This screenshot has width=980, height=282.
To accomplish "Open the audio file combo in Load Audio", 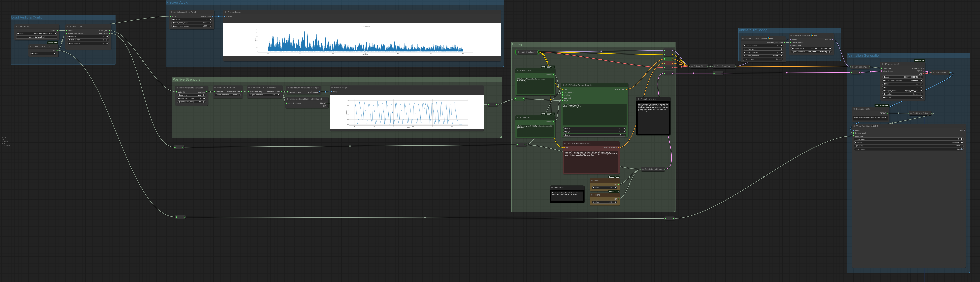I will (37, 33).
